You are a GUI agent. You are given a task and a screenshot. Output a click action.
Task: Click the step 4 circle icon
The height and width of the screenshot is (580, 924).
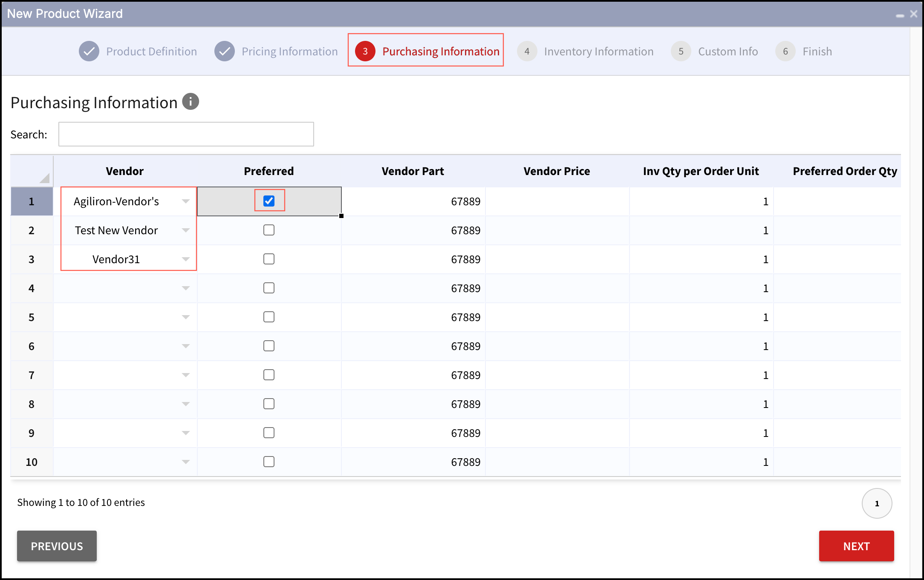click(x=527, y=52)
